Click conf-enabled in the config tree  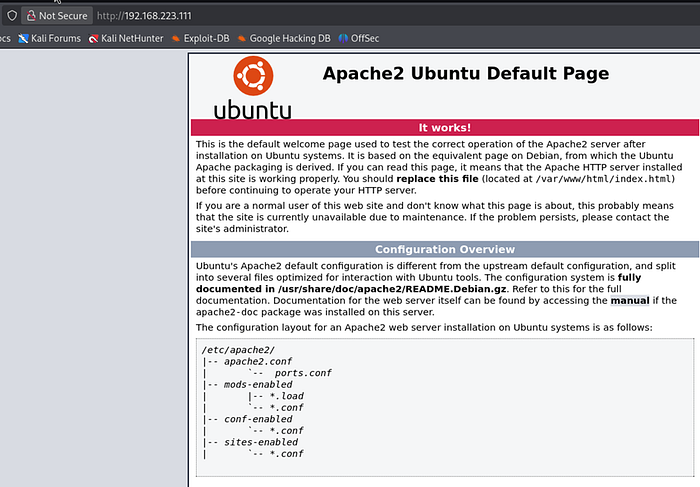[x=258, y=419]
